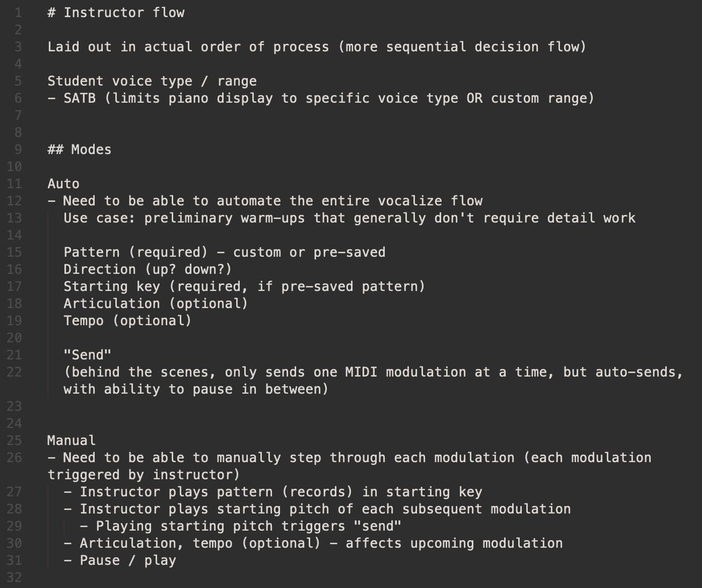Place cursor on the '## Modes' heading
The image size is (702, 588).
tap(80, 150)
